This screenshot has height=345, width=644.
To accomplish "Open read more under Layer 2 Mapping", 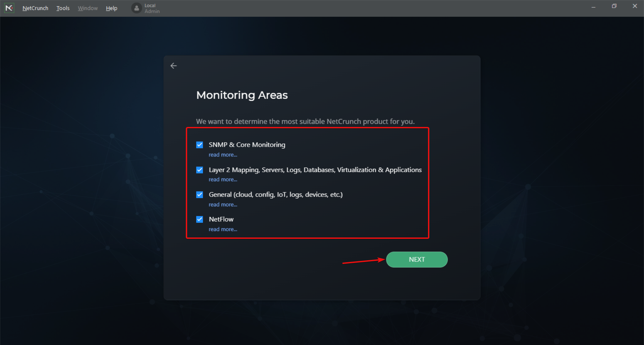I will pos(223,180).
